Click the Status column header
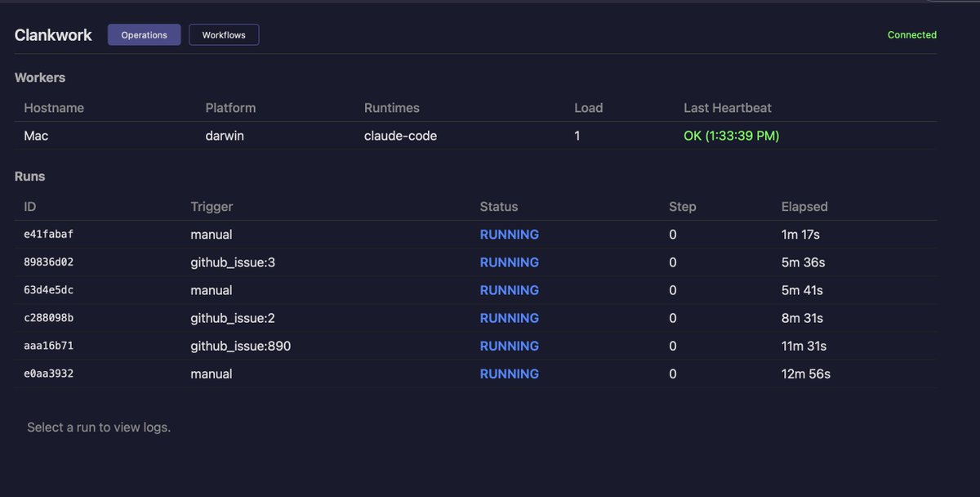 499,207
